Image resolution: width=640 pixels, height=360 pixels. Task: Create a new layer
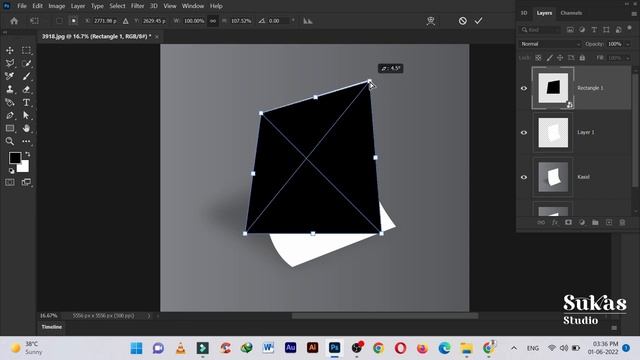[609, 222]
